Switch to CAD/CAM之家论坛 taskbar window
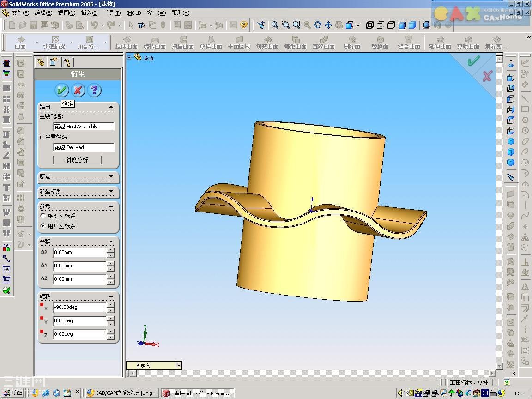Viewport: 532px width, 399px height. point(122,393)
